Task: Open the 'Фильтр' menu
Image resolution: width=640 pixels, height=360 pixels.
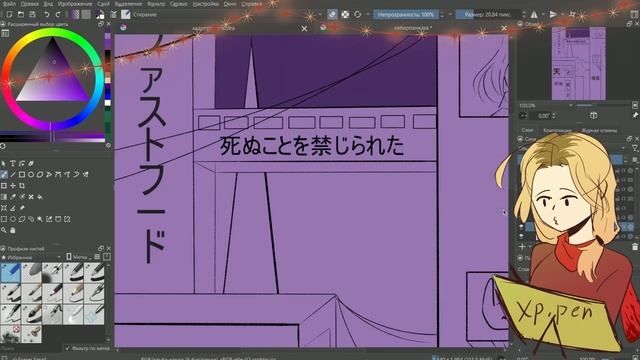Action: click(156, 4)
